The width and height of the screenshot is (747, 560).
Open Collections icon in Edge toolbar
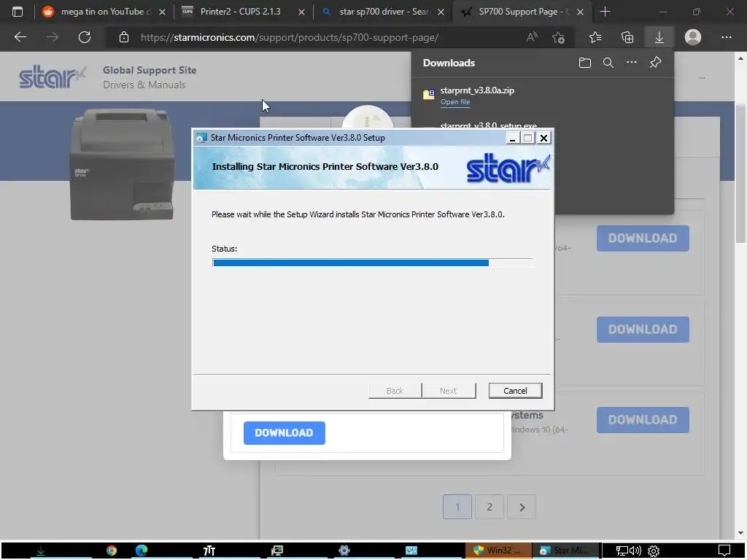627,37
